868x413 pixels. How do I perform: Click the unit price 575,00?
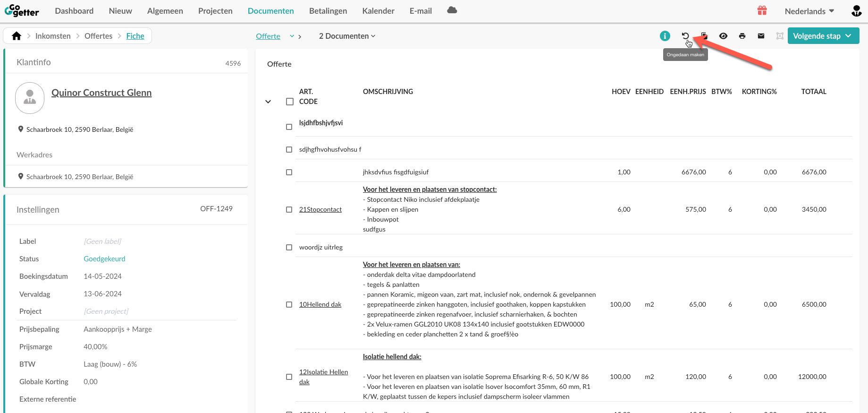[696, 209]
